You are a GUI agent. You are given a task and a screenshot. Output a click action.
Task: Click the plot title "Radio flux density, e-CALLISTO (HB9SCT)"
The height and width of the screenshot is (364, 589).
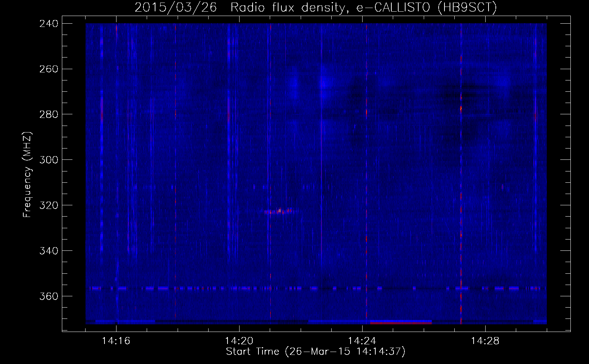click(364, 7)
